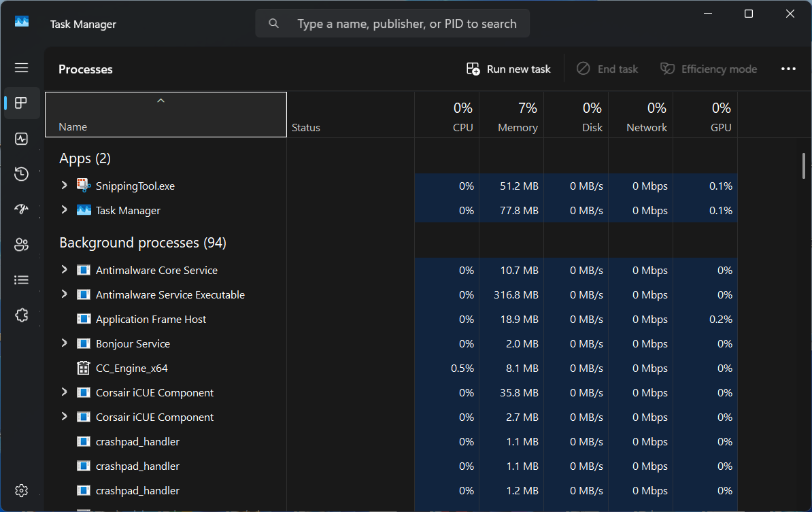The image size is (812, 512).
Task: Sort processes by Disk column
Action: click(577, 114)
